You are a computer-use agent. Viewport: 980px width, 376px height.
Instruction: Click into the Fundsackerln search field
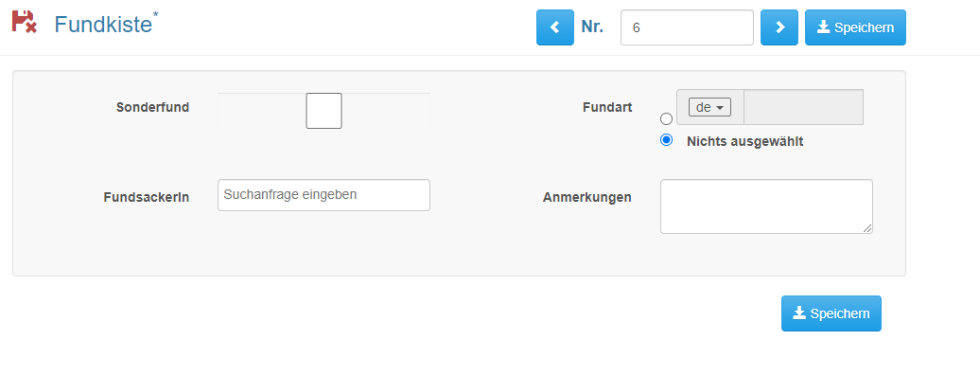point(324,195)
